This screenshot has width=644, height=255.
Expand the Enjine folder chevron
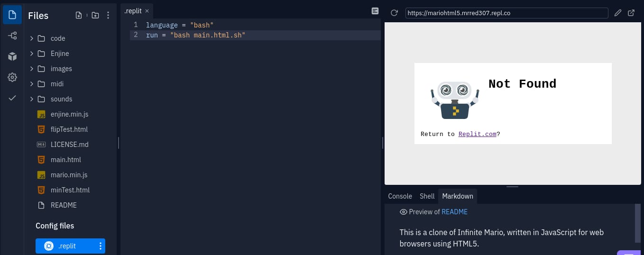[31, 54]
